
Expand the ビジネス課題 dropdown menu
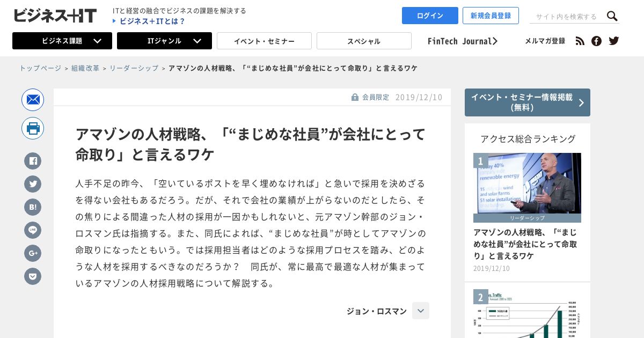coord(62,41)
